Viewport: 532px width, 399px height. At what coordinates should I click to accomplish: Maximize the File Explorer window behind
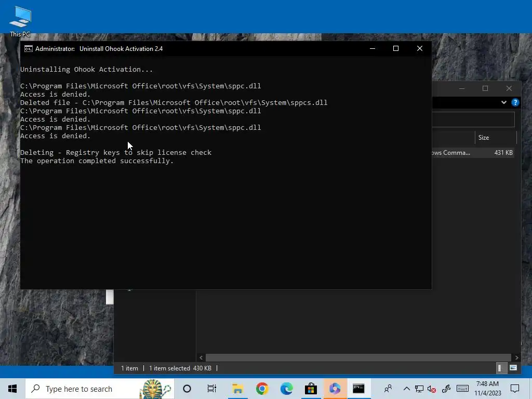[485, 88]
